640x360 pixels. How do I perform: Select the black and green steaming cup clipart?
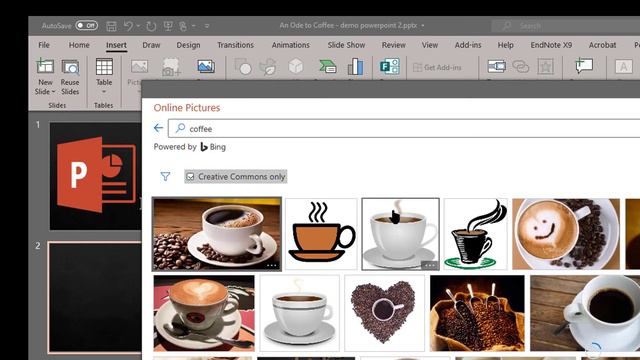[x=476, y=234]
